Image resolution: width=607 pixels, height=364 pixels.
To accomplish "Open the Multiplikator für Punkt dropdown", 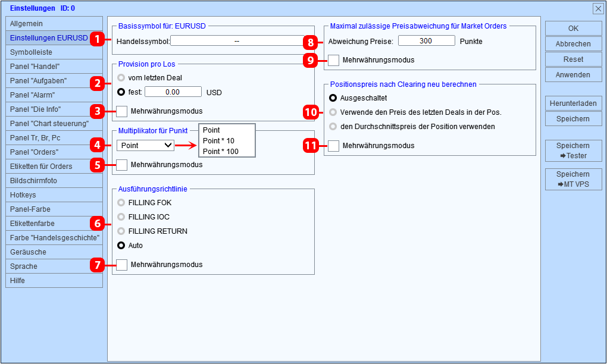I will [x=146, y=146].
